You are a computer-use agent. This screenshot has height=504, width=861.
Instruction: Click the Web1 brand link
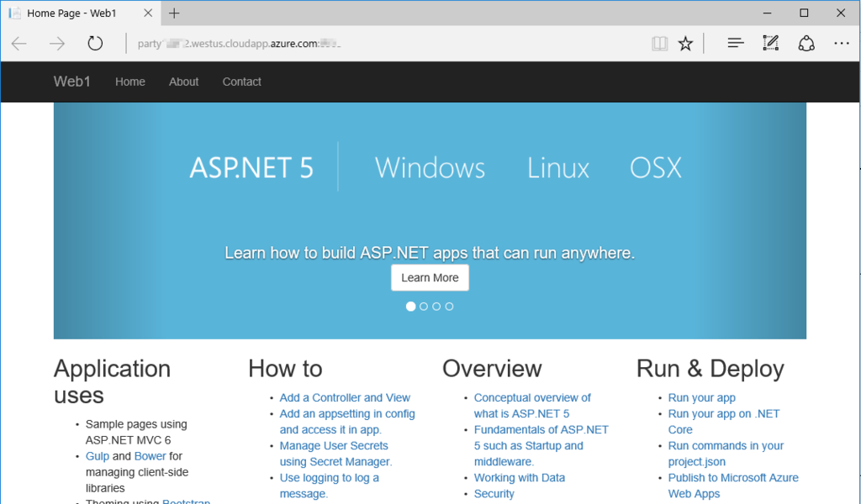[x=72, y=81]
